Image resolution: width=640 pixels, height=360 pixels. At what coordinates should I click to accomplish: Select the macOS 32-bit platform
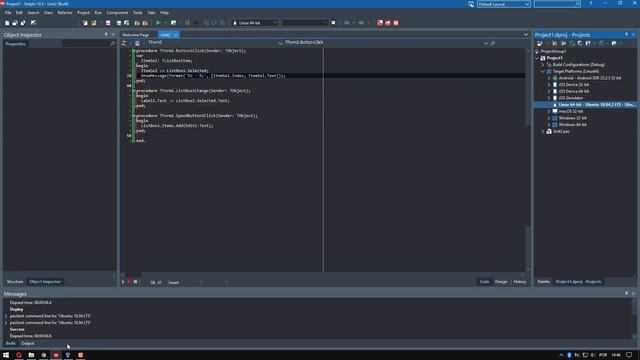pos(571,111)
